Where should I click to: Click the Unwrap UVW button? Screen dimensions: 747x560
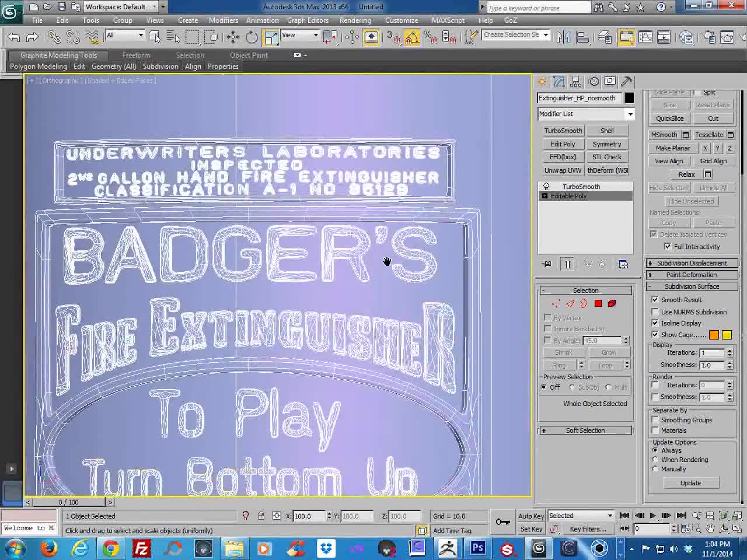563,170
